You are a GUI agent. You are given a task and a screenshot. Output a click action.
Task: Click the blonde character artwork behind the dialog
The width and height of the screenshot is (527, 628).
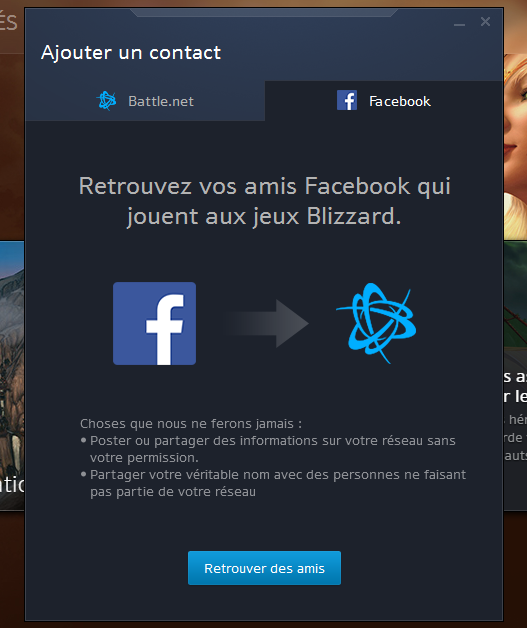tap(515, 146)
